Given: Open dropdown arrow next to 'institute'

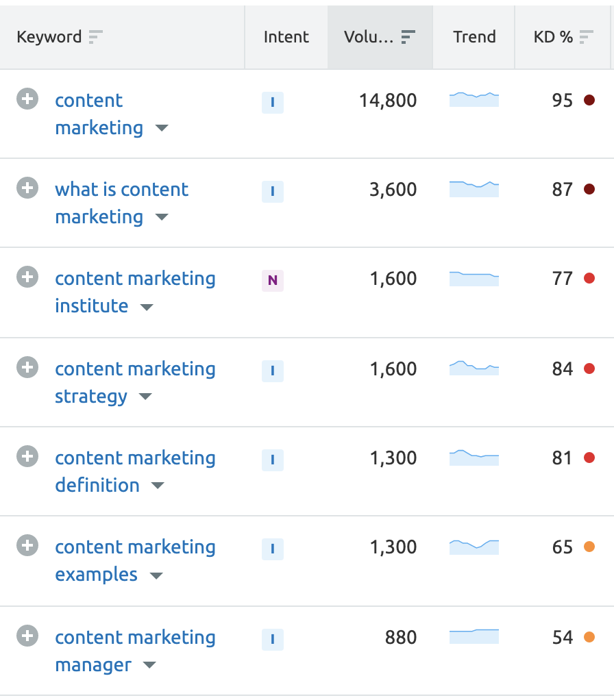Looking at the screenshot, I should pos(147,307).
